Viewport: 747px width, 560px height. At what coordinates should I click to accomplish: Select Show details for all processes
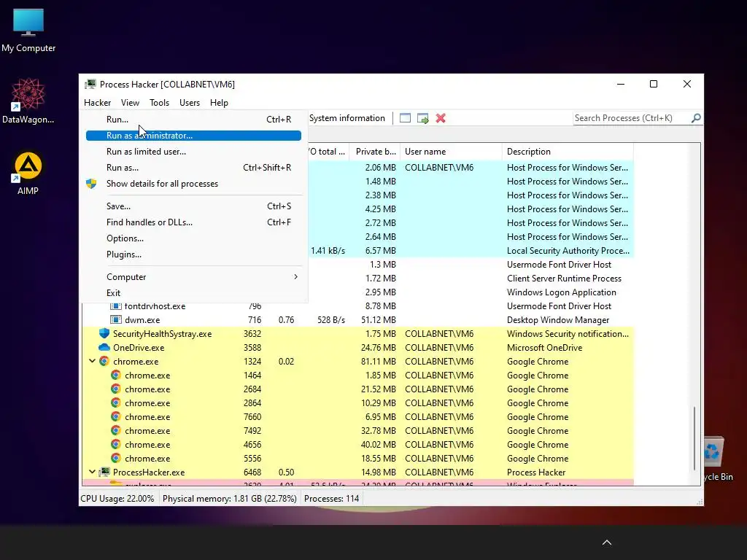pyautogui.click(x=193, y=184)
